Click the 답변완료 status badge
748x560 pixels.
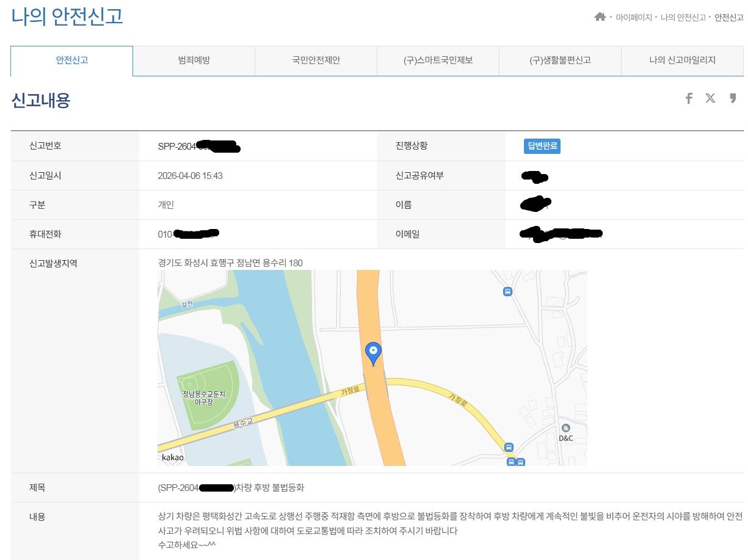pyautogui.click(x=541, y=145)
